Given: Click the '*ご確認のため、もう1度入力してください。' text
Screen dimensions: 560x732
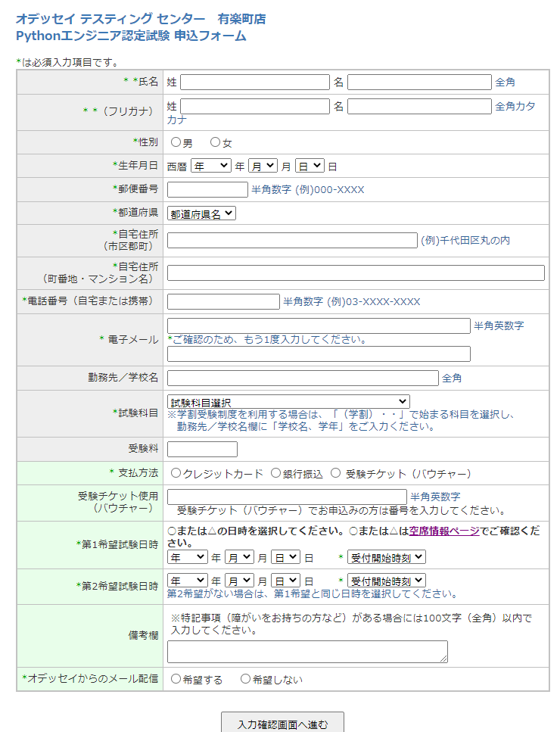Looking at the screenshot, I should [267, 340].
